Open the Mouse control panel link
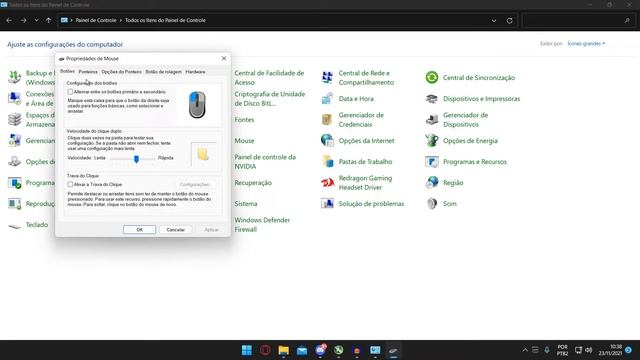640x360 pixels. point(244,141)
